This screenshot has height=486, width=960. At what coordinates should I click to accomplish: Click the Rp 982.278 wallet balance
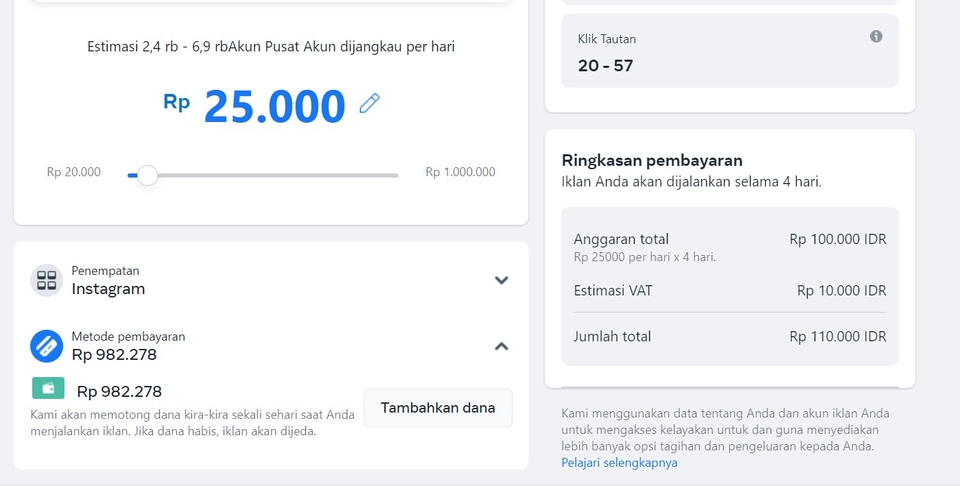tap(119, 392)
